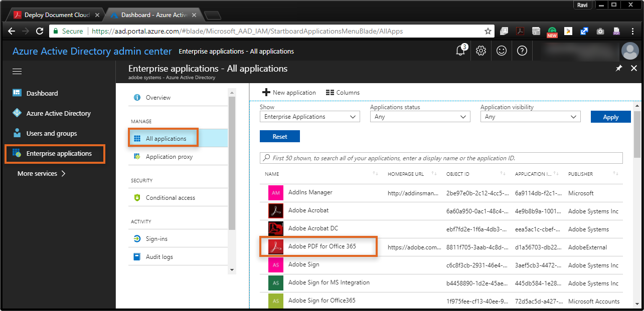Viewport: 644px width, 311px height.
Task: Click the Adobe Sign for MS Integration icon
Action: (276, 283)
